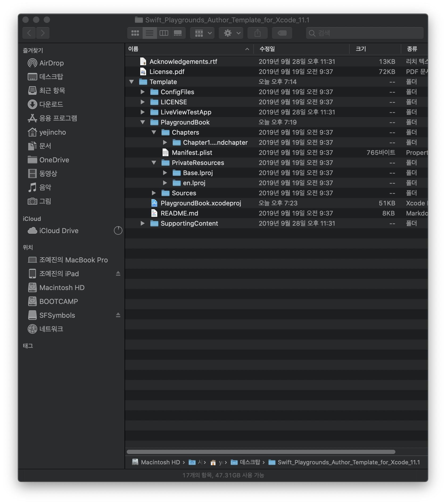446x504 pixels.
Task: Focus the 검색 search field
Action: point(365,33)
